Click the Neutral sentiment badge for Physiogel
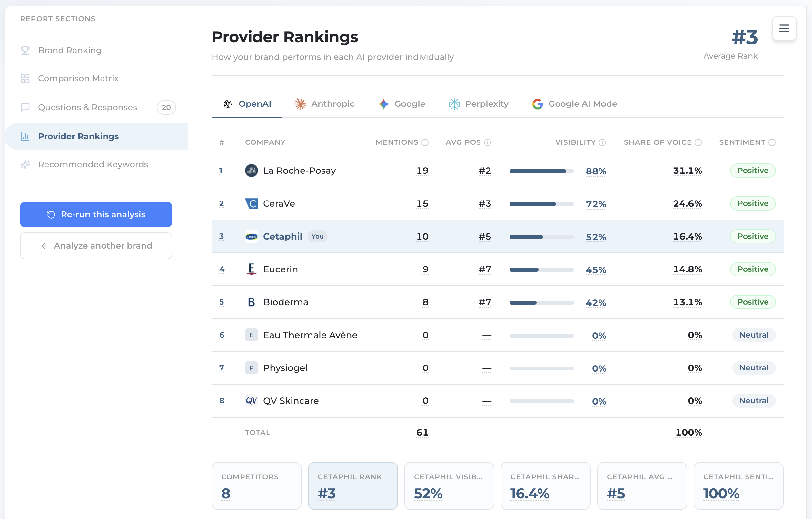 pyautogui.click(x=754, y=368)
